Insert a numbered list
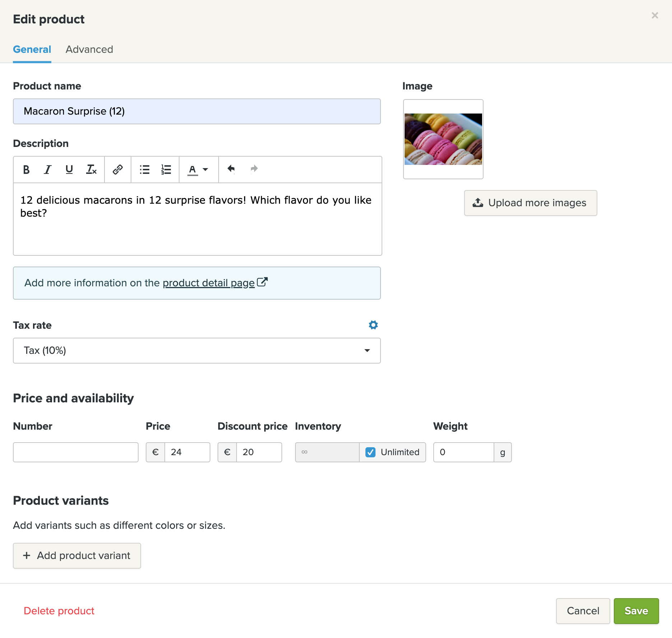Viewport: 672px width, 638px height. (166, 170)
